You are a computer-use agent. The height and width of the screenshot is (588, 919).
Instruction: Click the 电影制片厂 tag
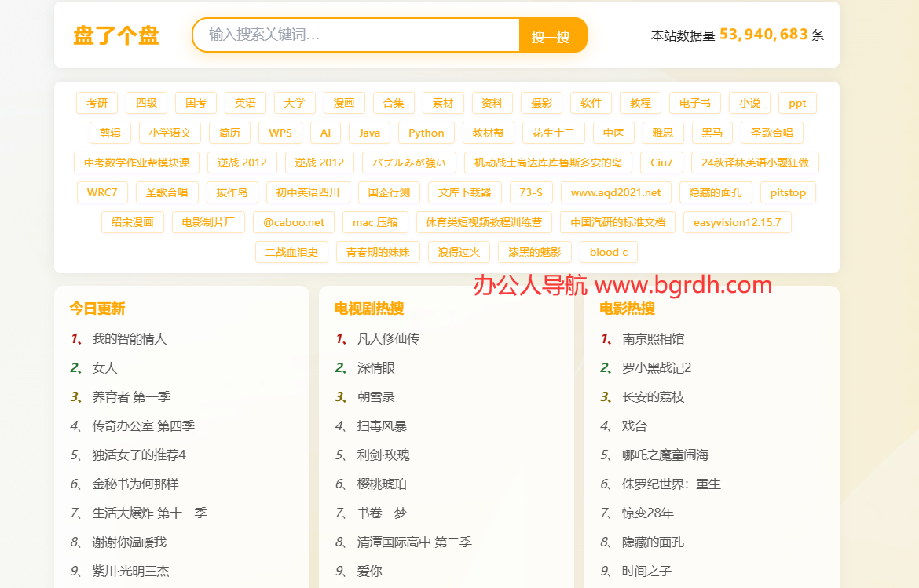(x=208, y=222)
